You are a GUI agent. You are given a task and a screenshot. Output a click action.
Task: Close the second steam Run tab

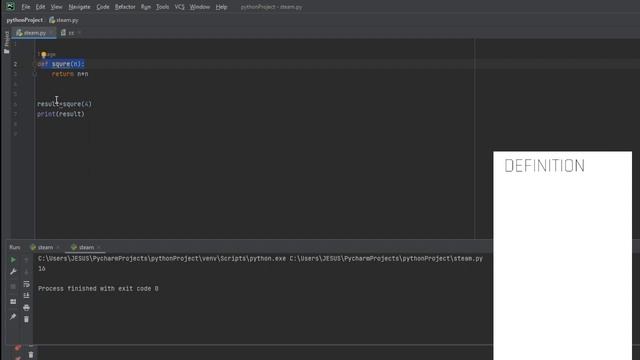pos(99,247)
